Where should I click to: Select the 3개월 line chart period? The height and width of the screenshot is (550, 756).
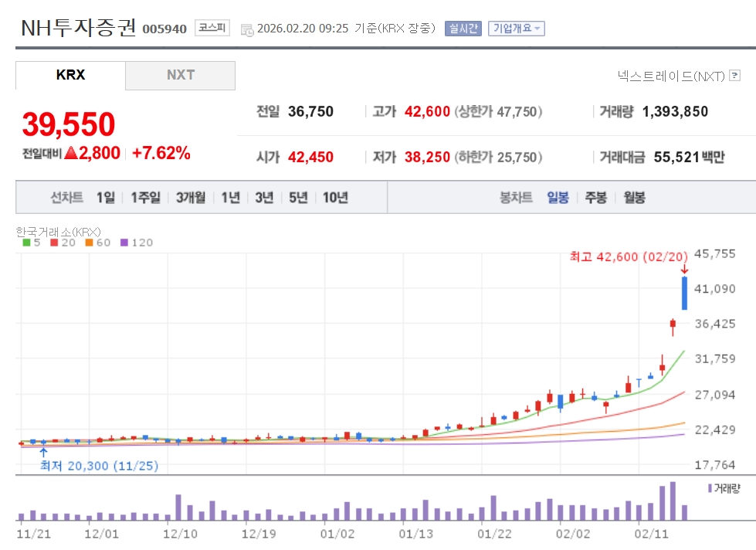[x=191, y=197]
